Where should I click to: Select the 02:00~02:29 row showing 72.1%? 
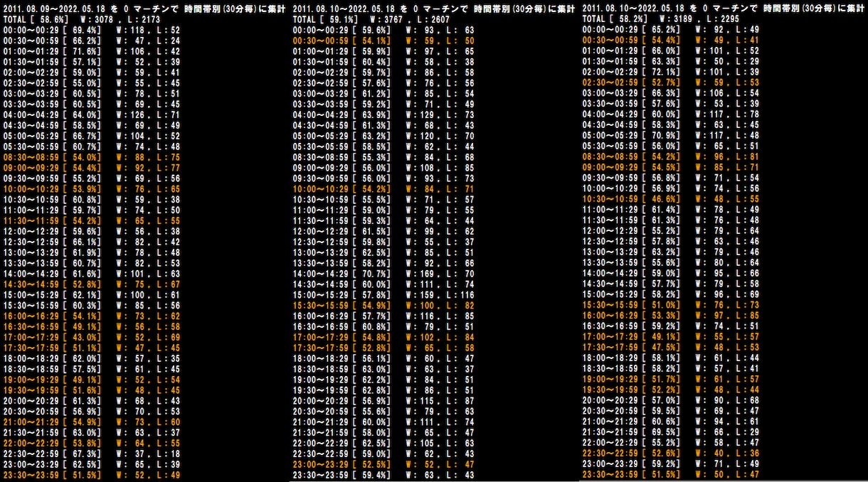[x=671, y=73]
